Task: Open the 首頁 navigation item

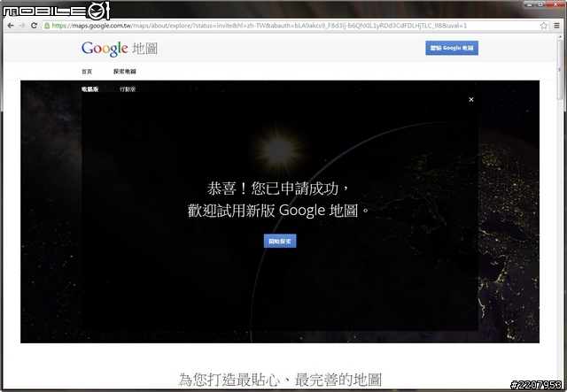Action: tap(87, 72)
